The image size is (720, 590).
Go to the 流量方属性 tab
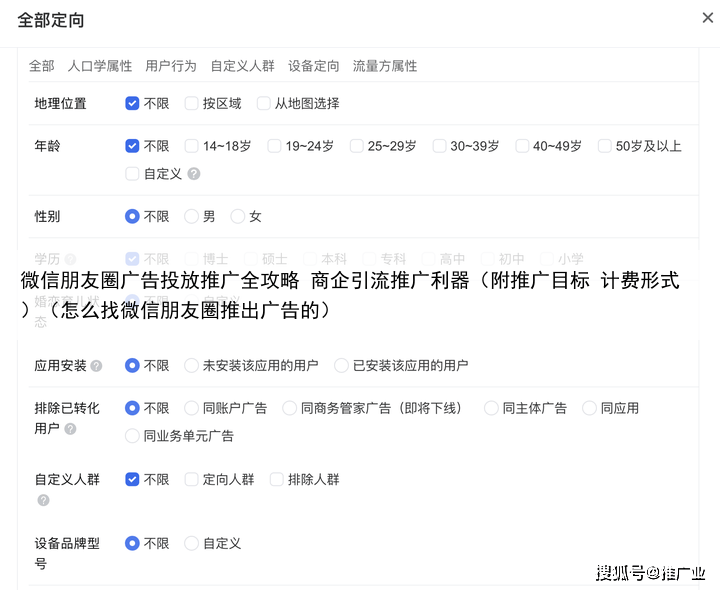coord(385,66)
